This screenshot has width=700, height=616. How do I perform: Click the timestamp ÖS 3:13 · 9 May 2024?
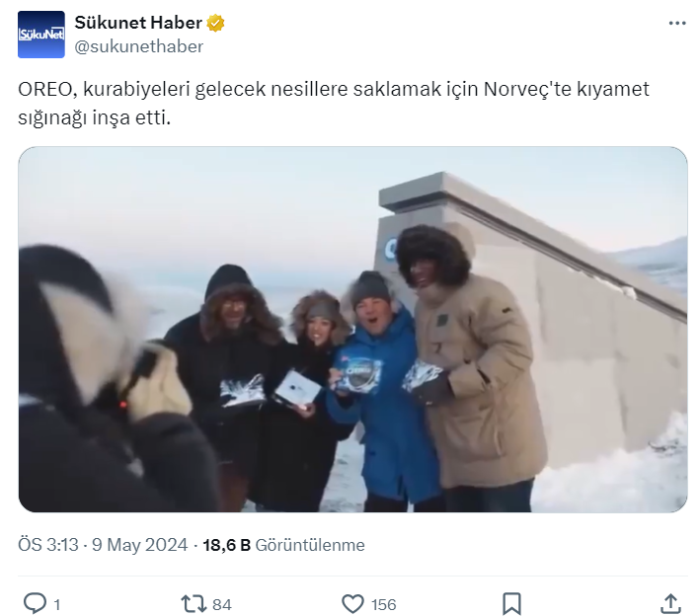[x=103, y=545]
